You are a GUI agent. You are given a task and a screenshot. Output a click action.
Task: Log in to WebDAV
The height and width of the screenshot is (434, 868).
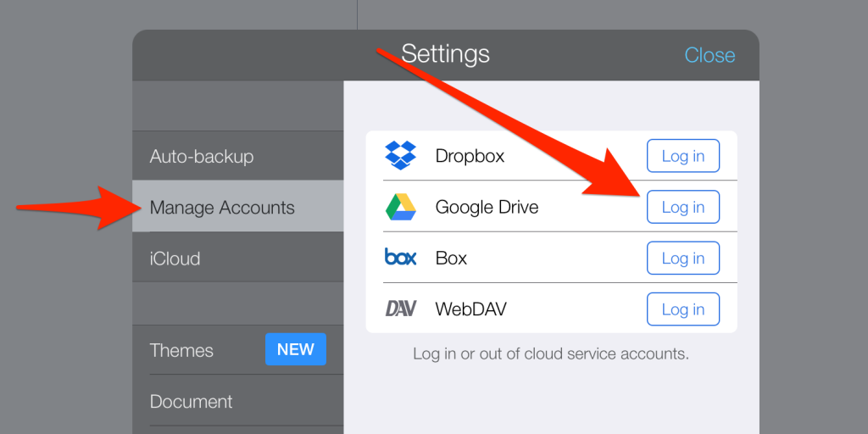683,309
